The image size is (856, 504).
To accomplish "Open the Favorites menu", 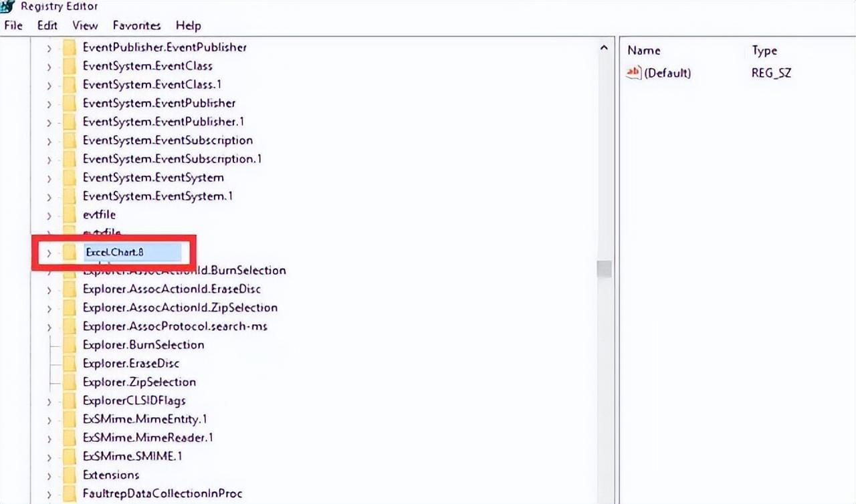I will 136,25.
